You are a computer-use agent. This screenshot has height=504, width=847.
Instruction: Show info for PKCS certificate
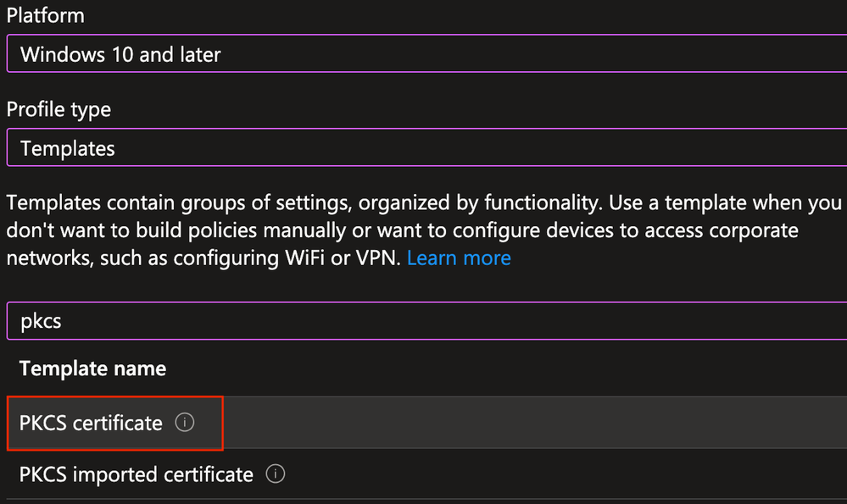click(x=185, y=422)
